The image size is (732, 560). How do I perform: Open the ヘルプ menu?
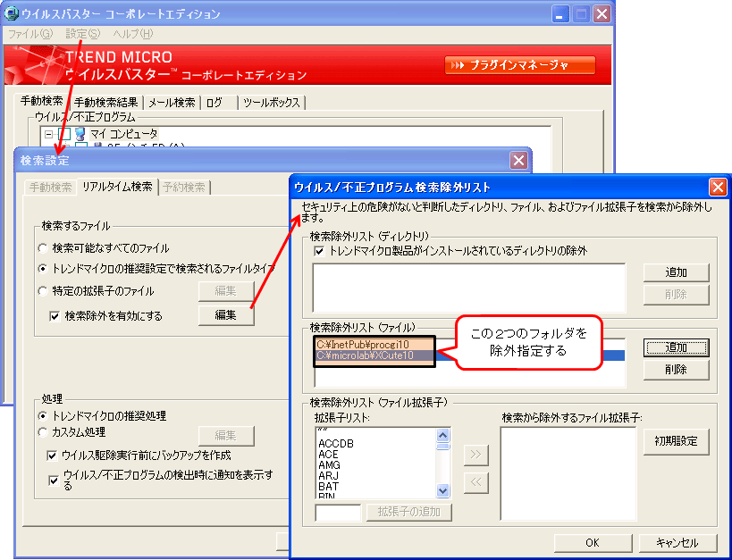click(x=133, y=34)
